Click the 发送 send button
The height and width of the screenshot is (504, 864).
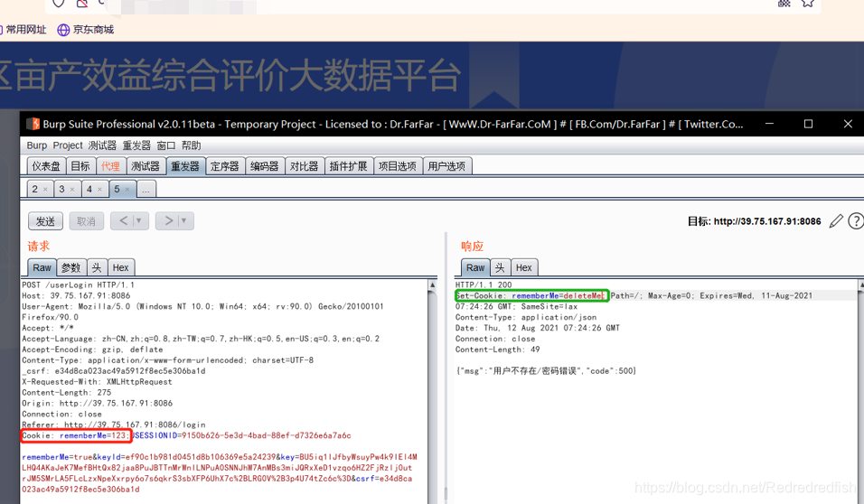coord(45,221)
